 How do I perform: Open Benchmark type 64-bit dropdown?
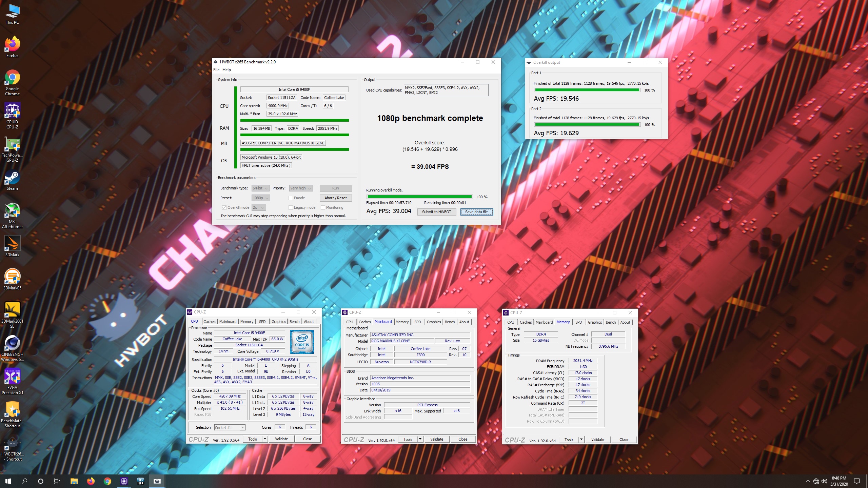click(x=260, y=188)
